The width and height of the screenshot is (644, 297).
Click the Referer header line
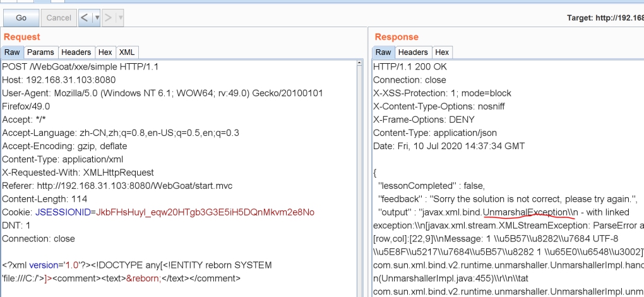coord(117,186)
